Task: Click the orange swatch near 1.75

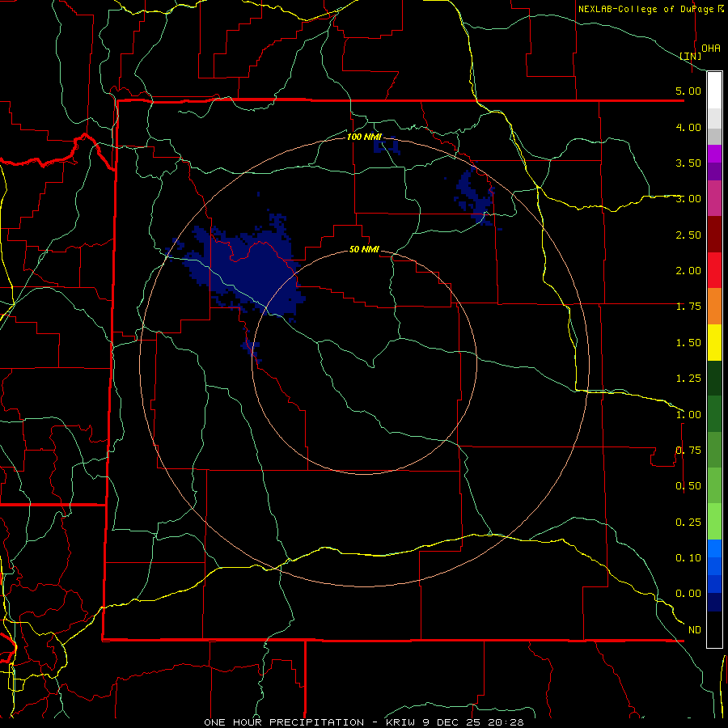Action: pos(714,307)
